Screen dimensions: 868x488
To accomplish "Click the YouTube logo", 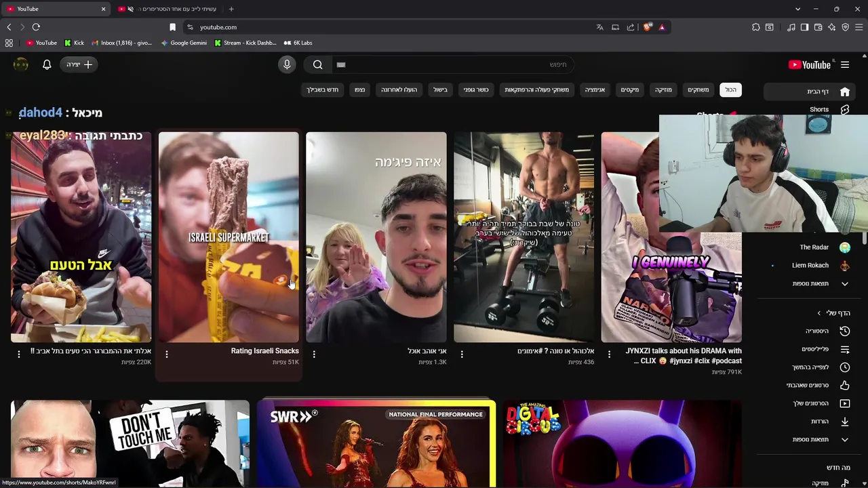I will coord(810,64).
